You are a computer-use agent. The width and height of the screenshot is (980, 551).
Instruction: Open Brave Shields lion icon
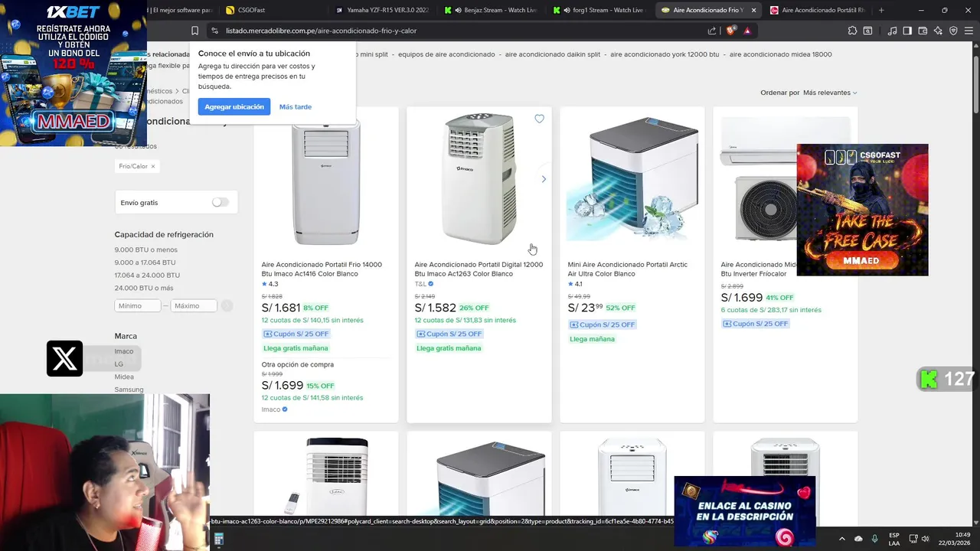coord(730,31)
